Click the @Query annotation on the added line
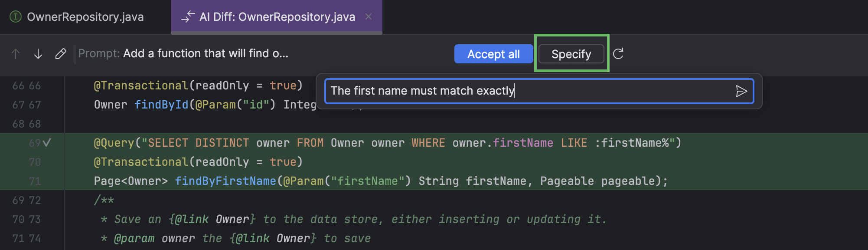868x250 pixels. coord(114,143)
